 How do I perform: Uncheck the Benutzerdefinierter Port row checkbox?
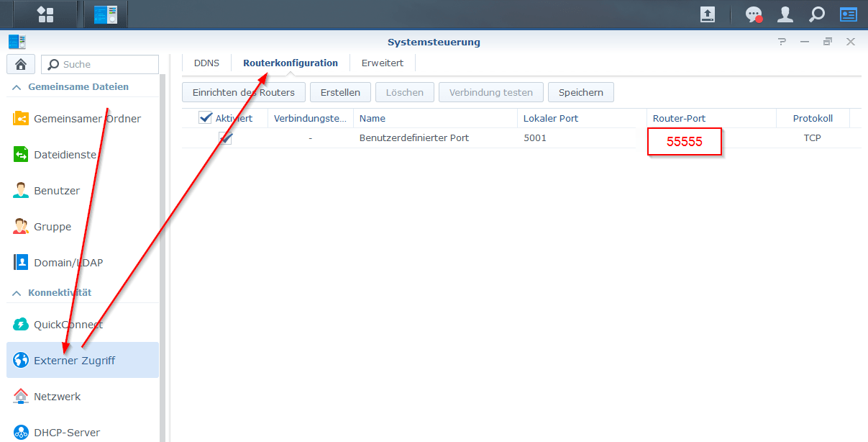tap(226, 138)
